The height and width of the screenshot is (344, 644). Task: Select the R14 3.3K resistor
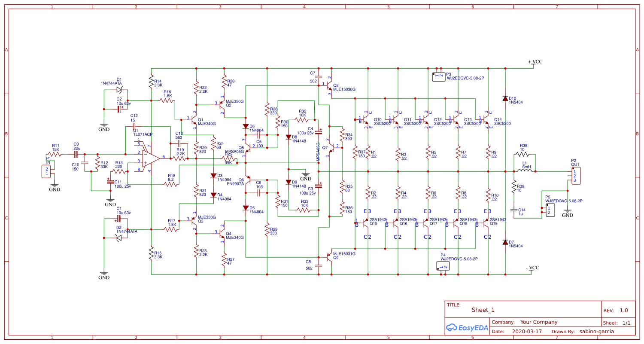click(151, 81)
